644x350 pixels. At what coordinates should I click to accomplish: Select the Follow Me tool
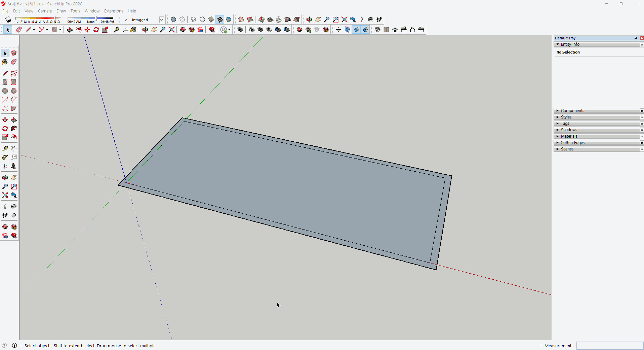click(14, 129)
